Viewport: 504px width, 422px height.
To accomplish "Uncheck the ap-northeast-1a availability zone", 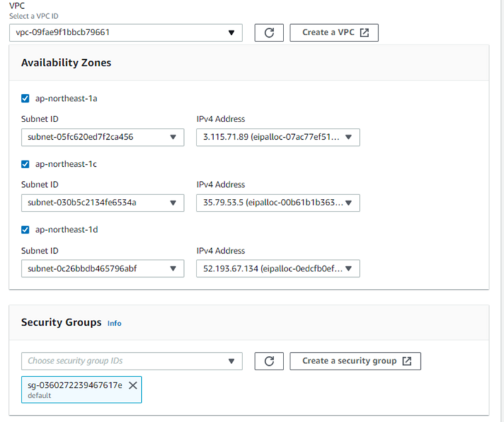I will pyautogui.click(x=25, y=98).
